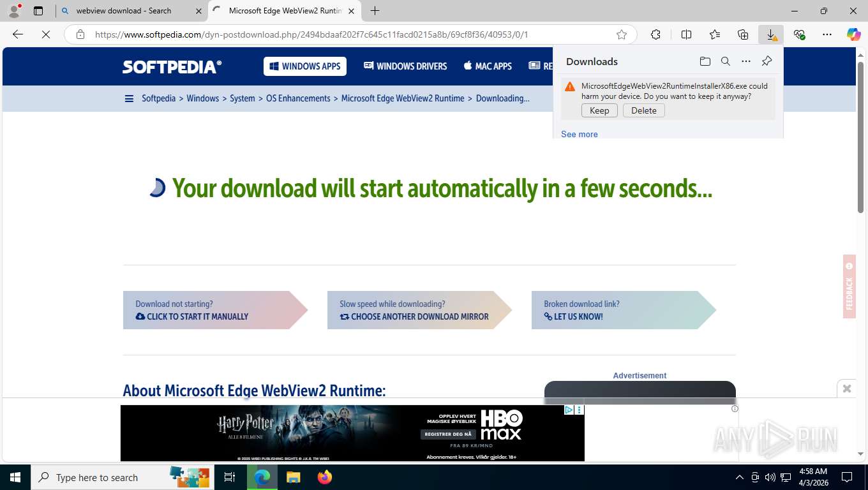
Task: Select Windows Apps navigation tab
Action: coord(305,66)
